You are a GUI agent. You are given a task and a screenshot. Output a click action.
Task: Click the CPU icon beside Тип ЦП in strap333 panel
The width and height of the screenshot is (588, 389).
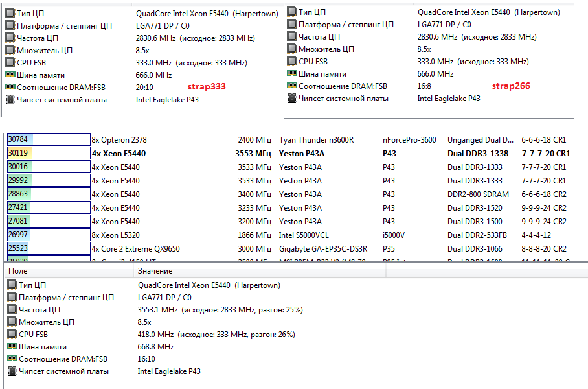10,13
